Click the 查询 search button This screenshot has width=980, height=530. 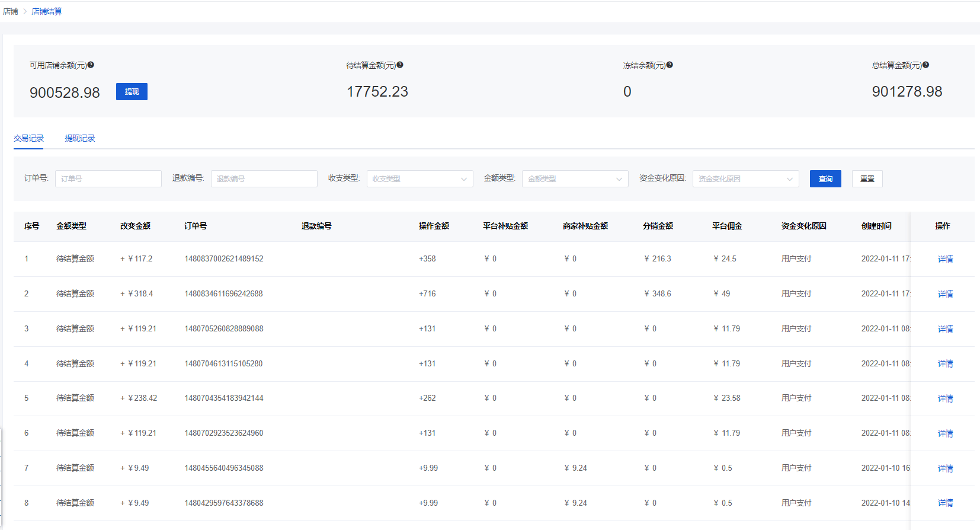(x=825, y=178)
